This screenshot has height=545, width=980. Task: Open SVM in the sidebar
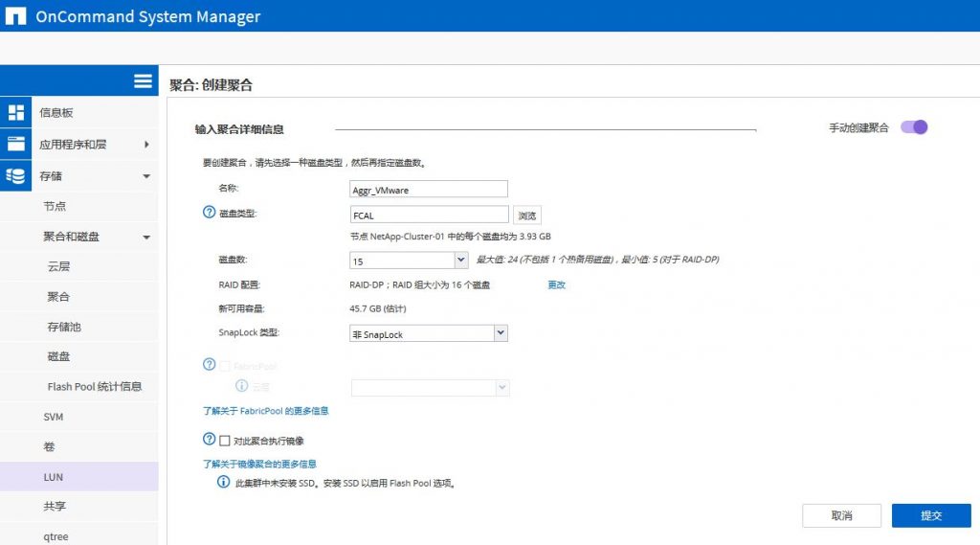(x=54, y=417)
